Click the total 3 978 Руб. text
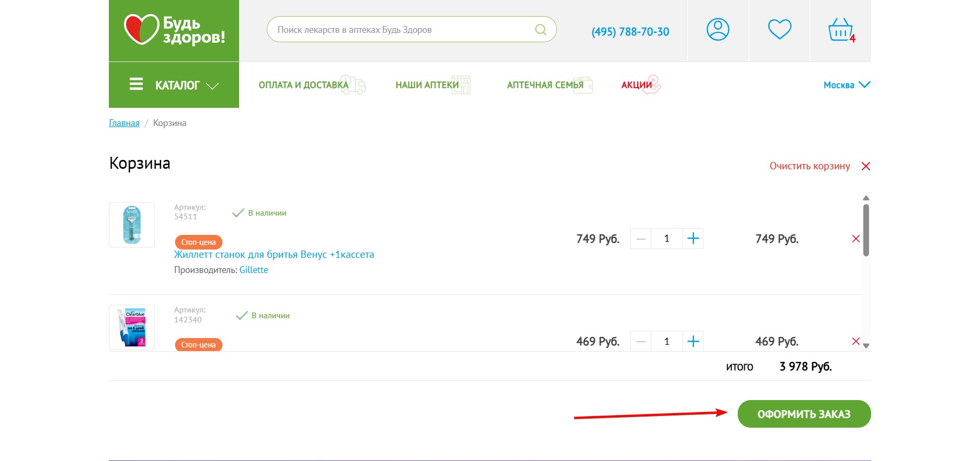This screenshot has height=461, width=980. click(x=805, y=367)
